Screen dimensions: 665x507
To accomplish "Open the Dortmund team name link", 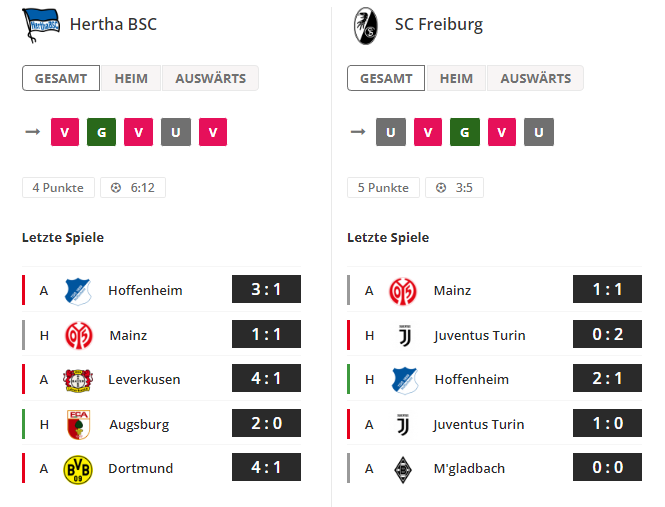I will (140, 468).
